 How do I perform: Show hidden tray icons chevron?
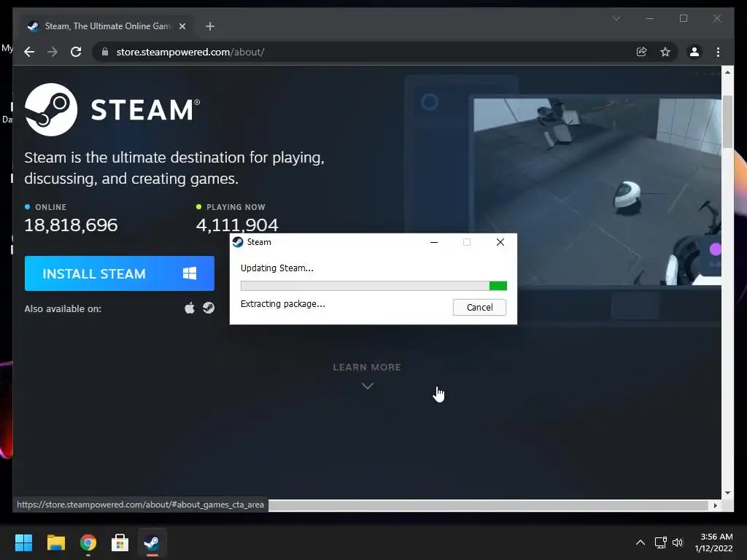pos(640,542)
